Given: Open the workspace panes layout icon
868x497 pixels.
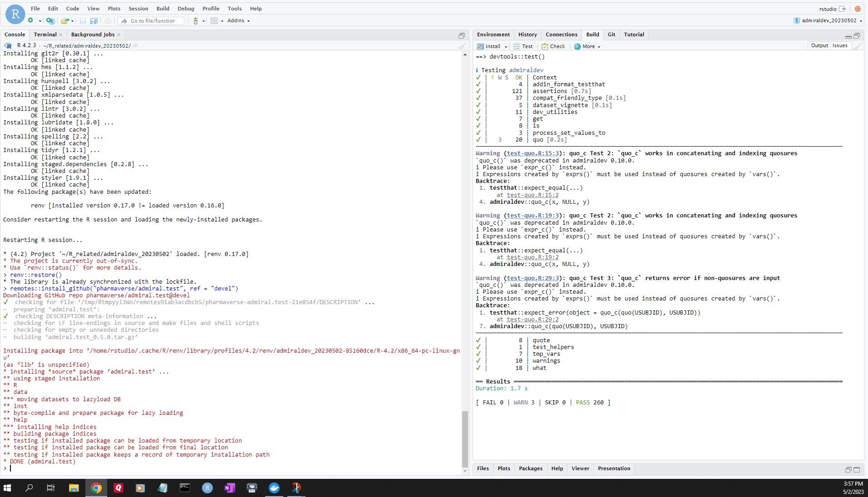Looking at the screenshot, I should (x=214, y=21).
